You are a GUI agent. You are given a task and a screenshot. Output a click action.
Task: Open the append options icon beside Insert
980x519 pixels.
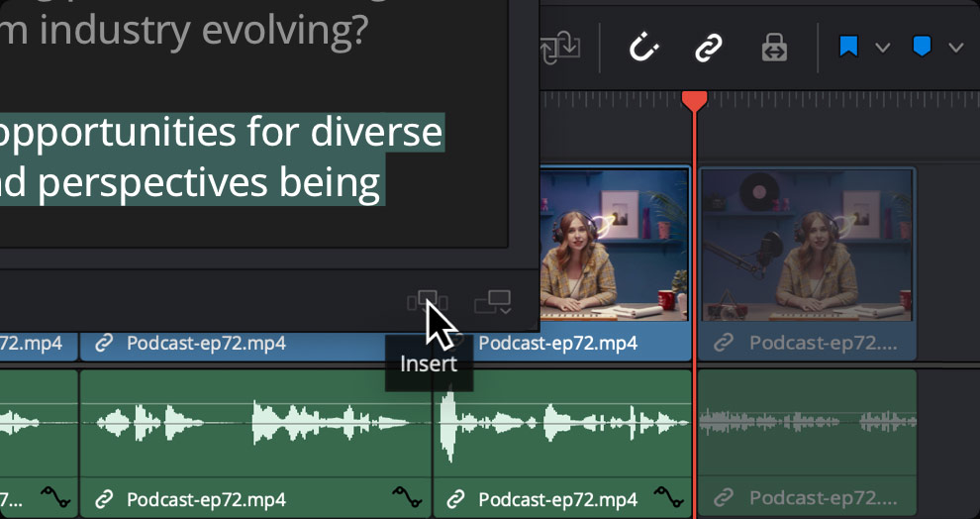[x=492, y=301]
